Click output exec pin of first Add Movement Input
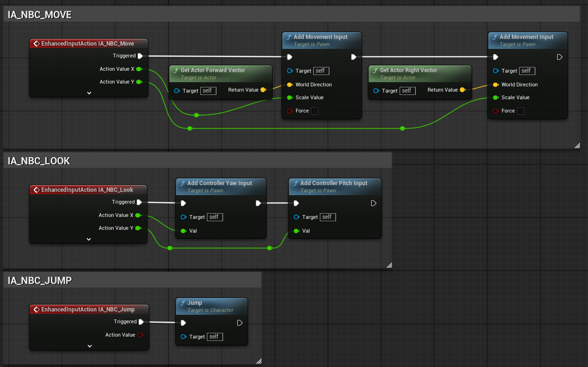Viewport: 588px width, 367px height. pos(354,57)
